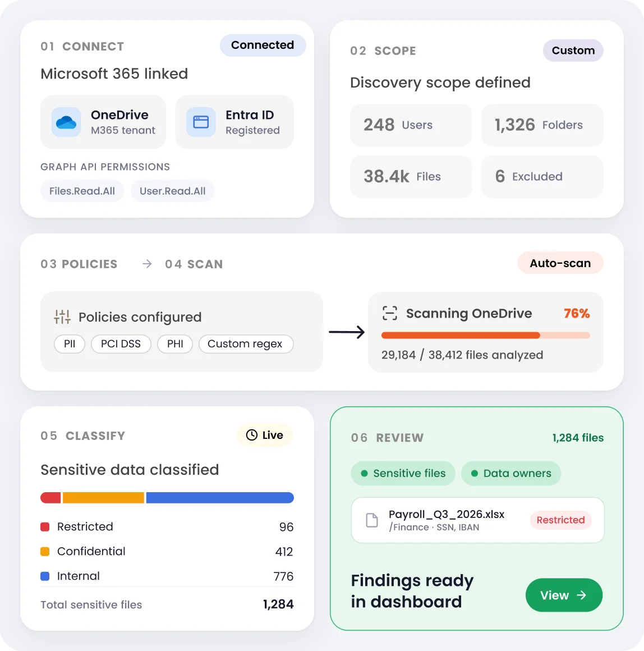Click the "Policies configured" title
The width and height of the screenshot is (644, 651).
point(140,317)
